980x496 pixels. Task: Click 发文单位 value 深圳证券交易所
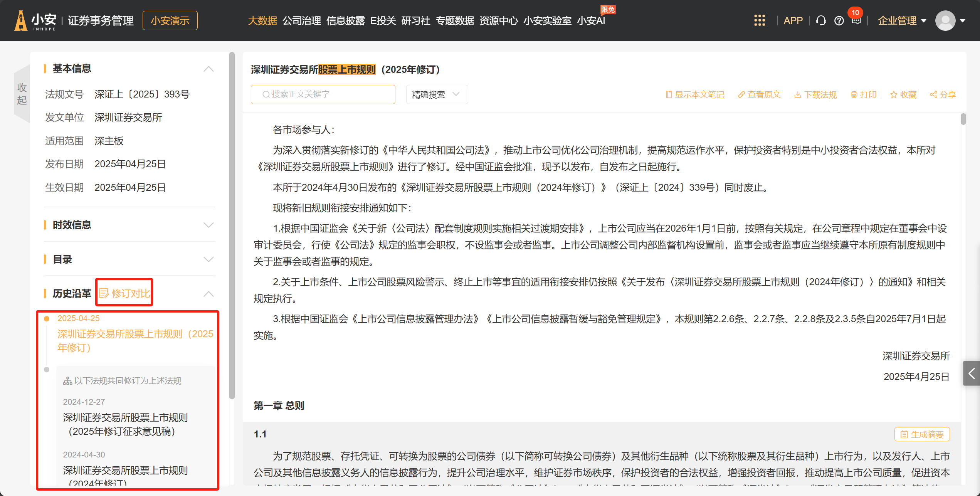[x=128, y=118]
